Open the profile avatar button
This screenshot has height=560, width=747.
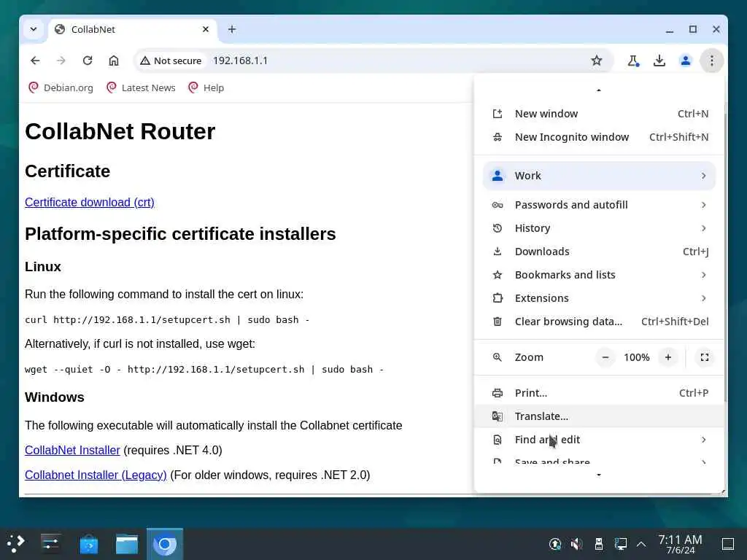686,61
